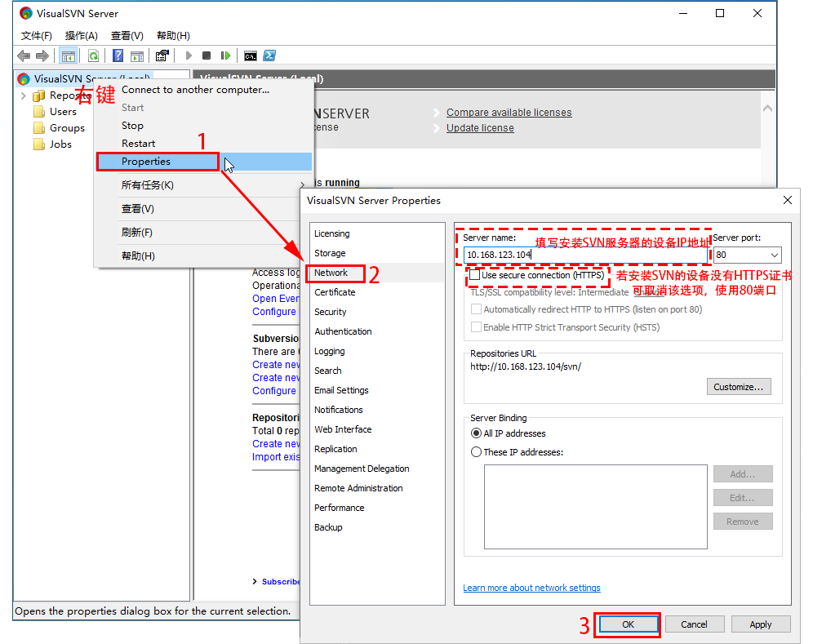
Task: Click the green Refresh toolbar icon
Action: [93, 56]
